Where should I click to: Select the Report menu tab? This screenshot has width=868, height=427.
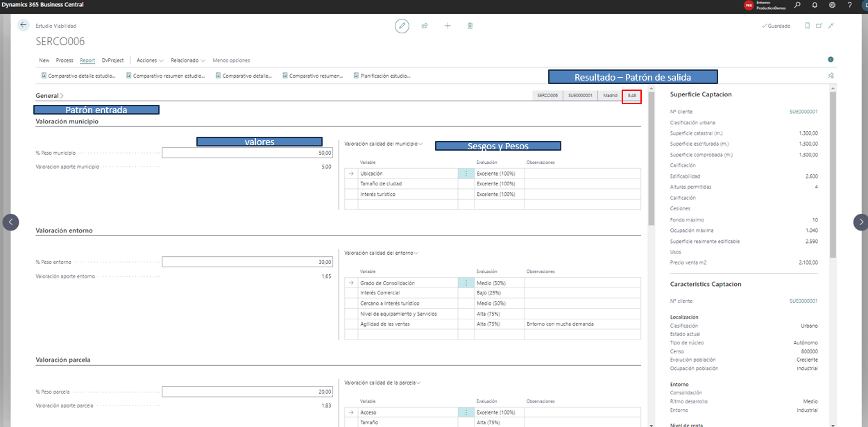coord(87,60)
